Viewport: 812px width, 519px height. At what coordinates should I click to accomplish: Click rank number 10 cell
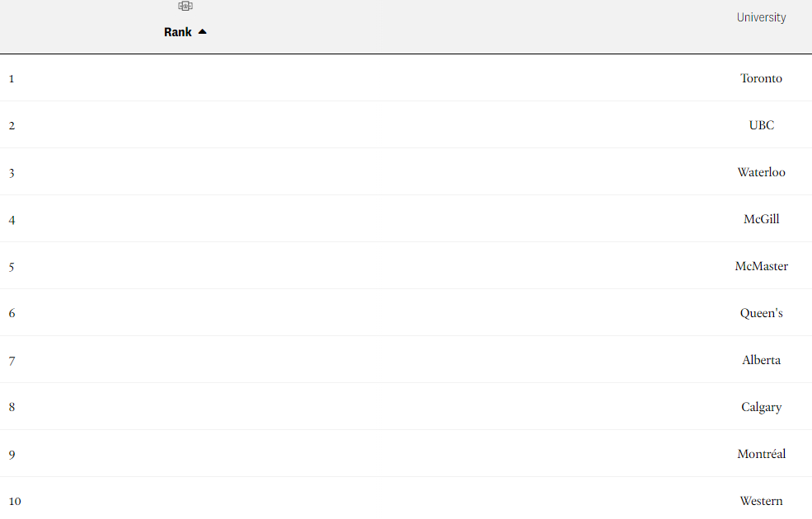[15, 502]
